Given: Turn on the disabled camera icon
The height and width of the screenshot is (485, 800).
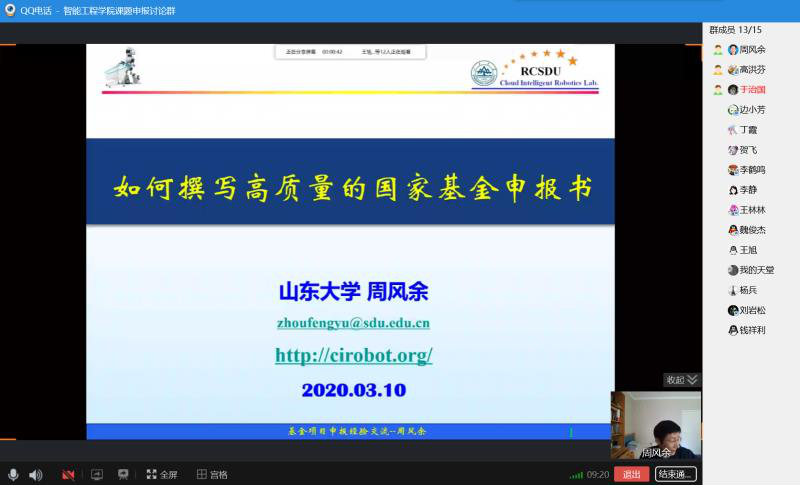Looking at the screenshot, I should click(68, 475).
